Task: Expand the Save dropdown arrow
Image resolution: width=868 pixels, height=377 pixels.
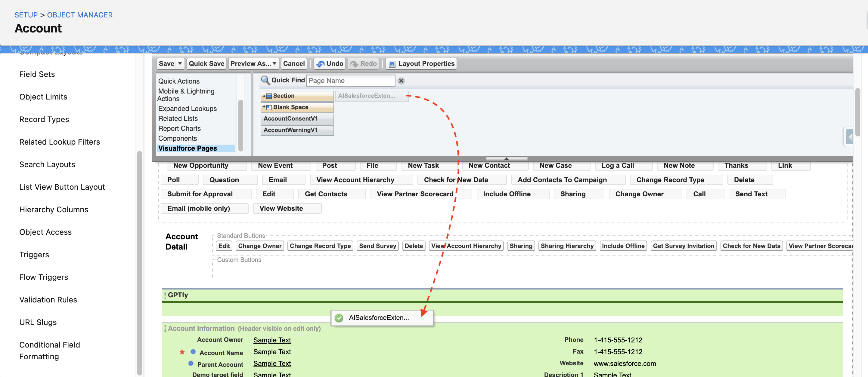Action: (180, 63)
